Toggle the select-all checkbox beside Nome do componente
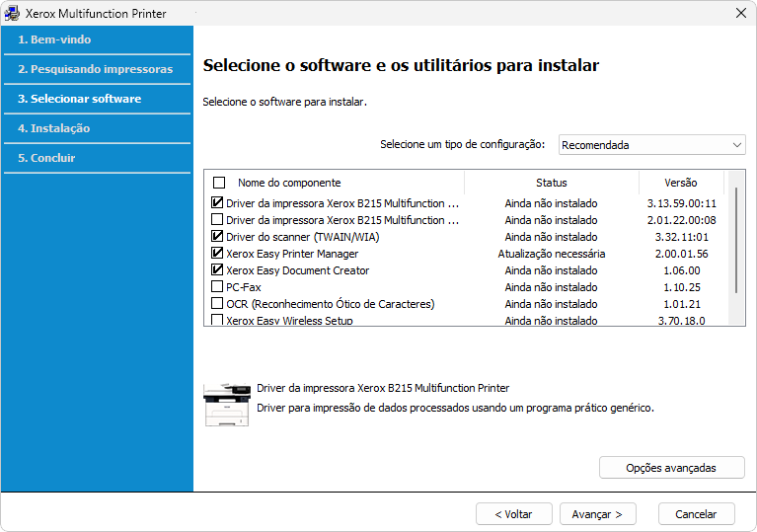Image resolution: width=757 pixels, height=532 pixels. click(219, 183)
